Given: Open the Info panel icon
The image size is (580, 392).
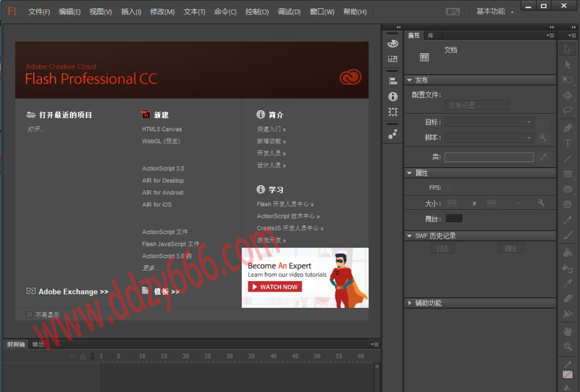Looking at the screenshot, I should pyautogui.click(x=393, y=96).
